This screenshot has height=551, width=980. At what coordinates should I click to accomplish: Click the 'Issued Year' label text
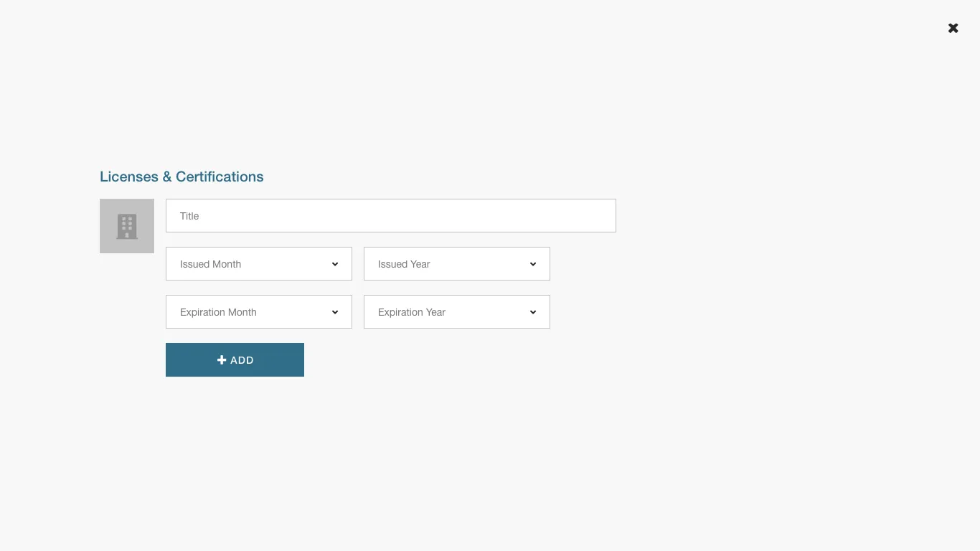404,264
